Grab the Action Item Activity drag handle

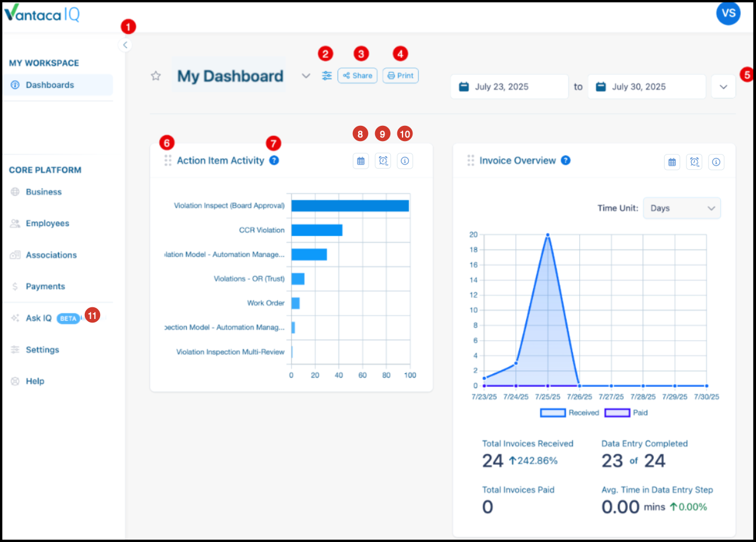click(168, 160)
